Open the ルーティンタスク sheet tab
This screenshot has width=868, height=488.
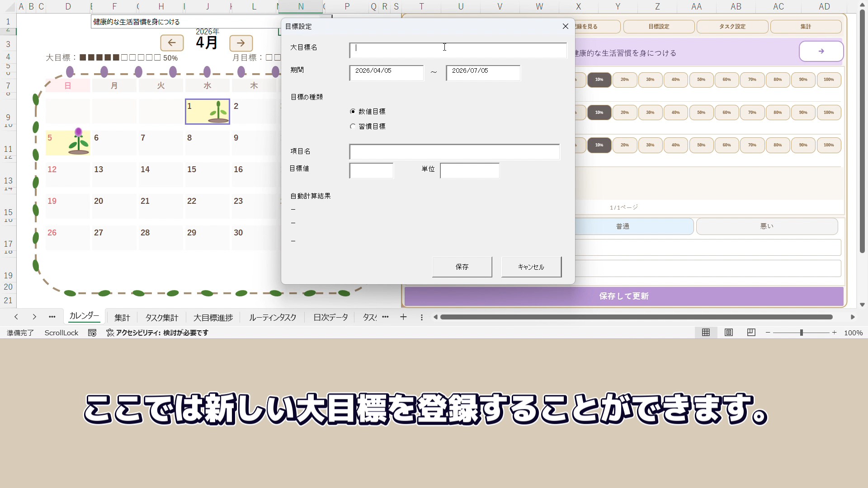tap(273, 318)
